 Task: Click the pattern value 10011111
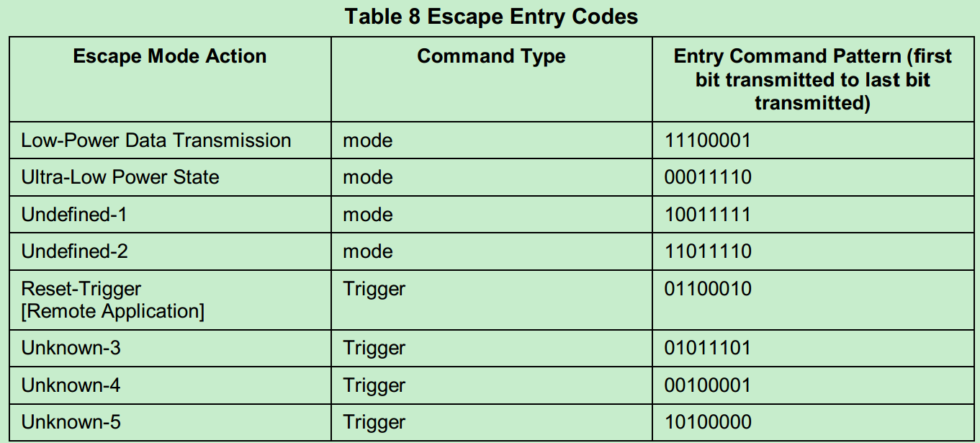click(708, 215)
